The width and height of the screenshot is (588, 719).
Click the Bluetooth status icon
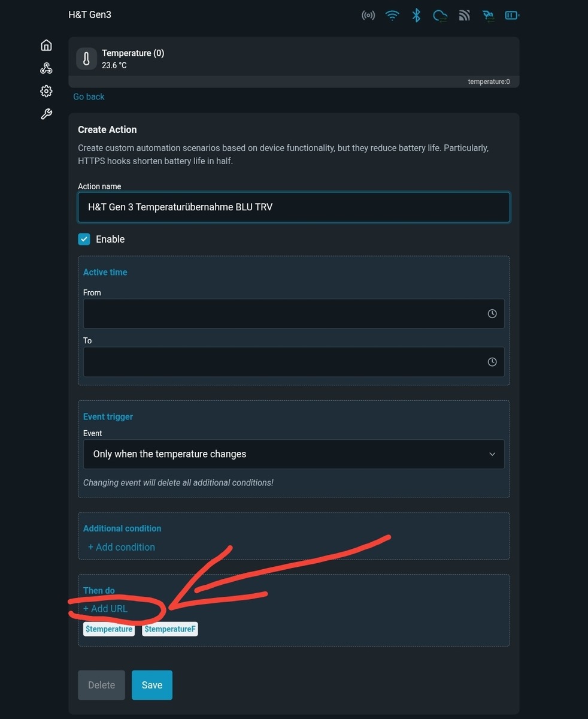tap(416, 16)
